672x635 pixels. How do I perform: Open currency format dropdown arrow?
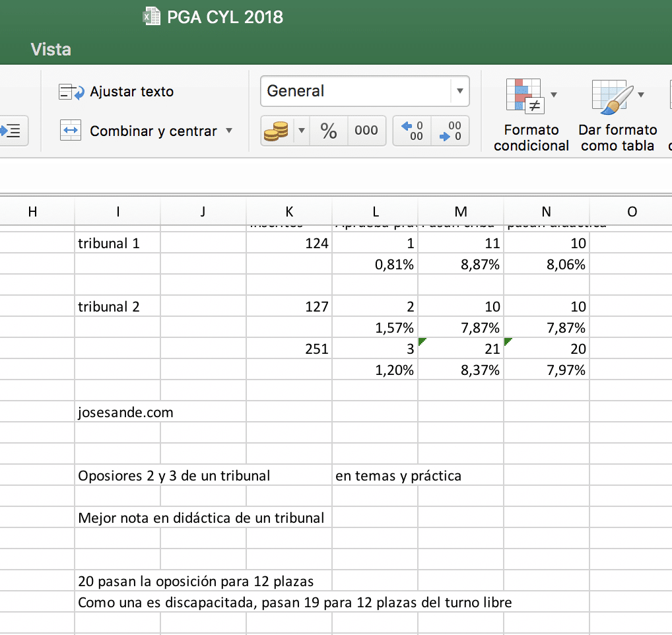(301, 131)
